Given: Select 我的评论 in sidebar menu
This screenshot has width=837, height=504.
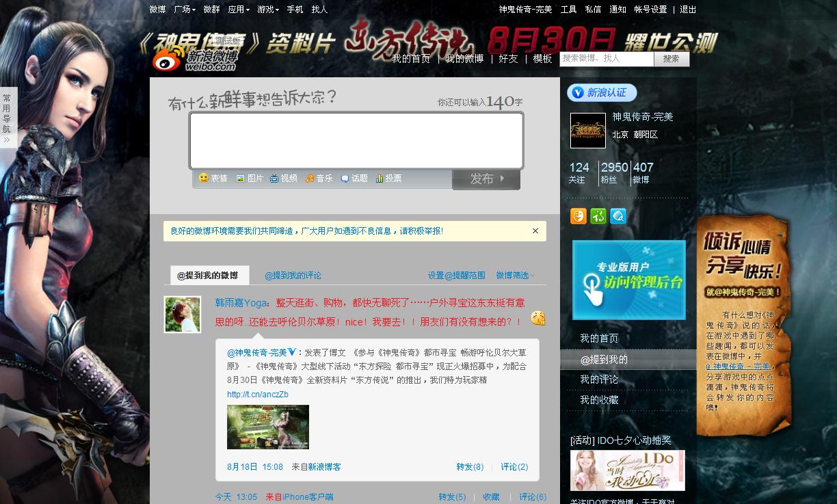Looking at the screenshot, I should [599, 380].
